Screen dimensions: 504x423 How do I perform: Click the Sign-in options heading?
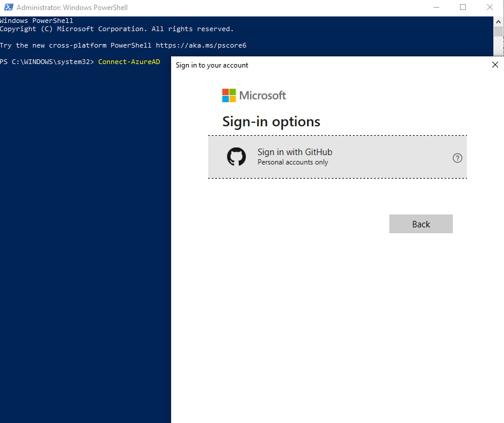pos(271,122)
